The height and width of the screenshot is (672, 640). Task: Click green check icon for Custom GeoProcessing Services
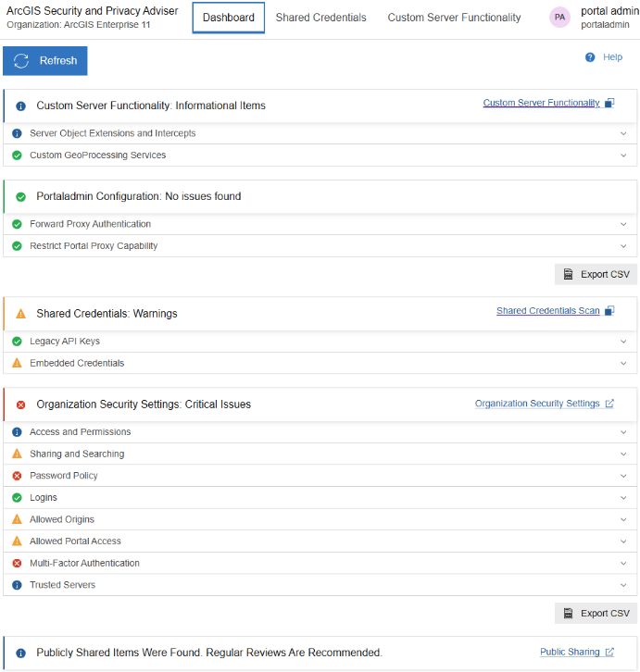tap(17, 156)
